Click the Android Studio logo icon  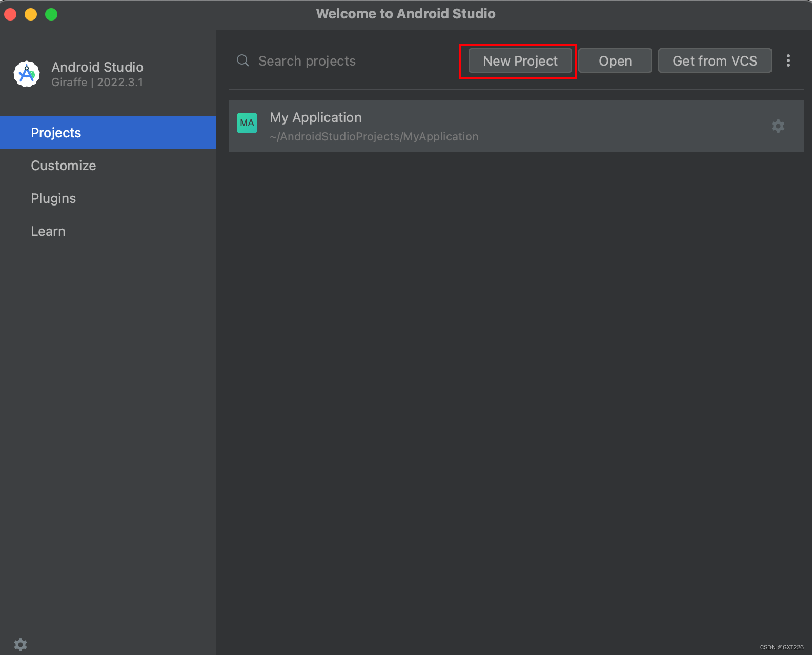(27, 74)
